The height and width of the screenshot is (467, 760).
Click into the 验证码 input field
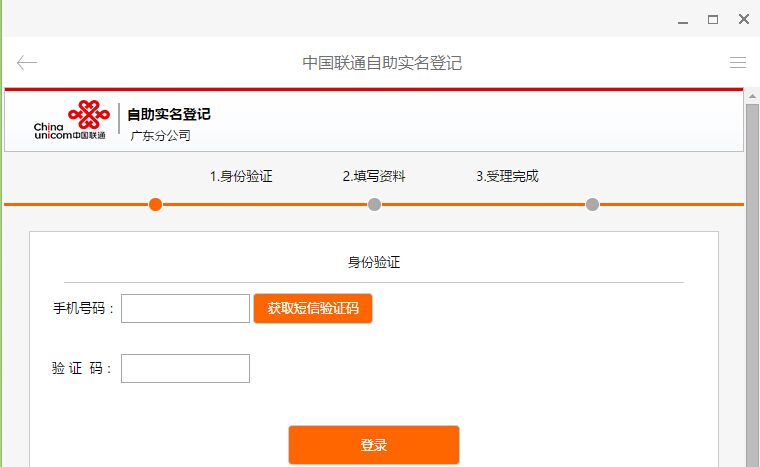[x=185, y=369]
